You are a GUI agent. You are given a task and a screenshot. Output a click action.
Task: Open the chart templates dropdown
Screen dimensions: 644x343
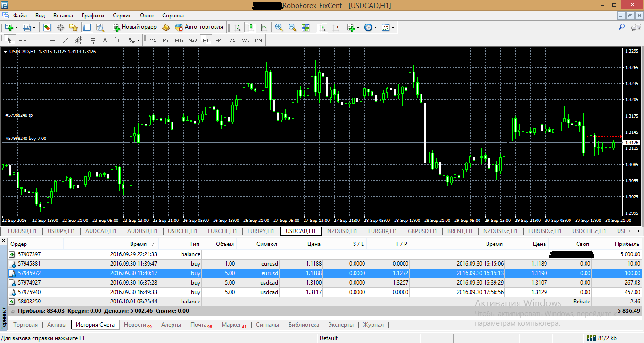pyautogui.click(x=393, y=27)
